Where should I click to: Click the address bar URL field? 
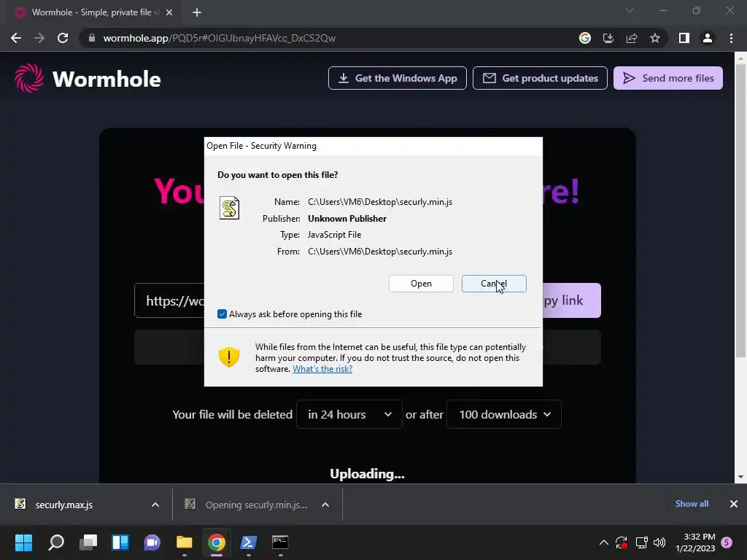(329, 38)
